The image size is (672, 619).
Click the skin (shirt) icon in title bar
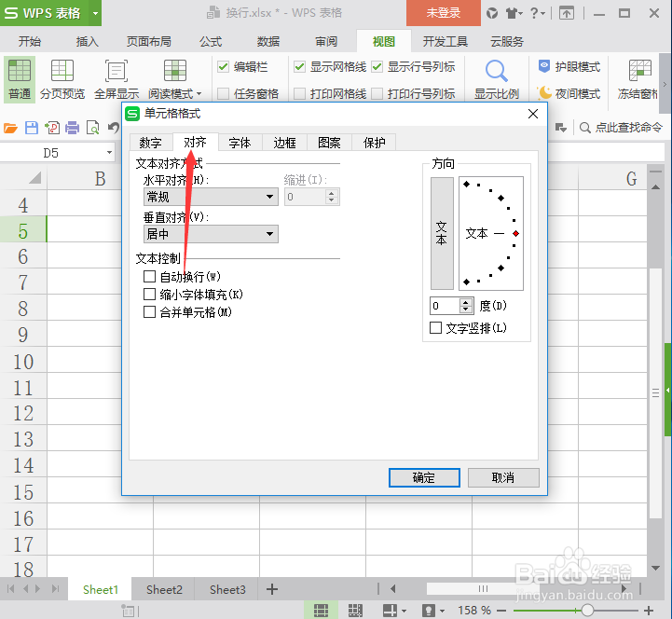pos(513,14)
